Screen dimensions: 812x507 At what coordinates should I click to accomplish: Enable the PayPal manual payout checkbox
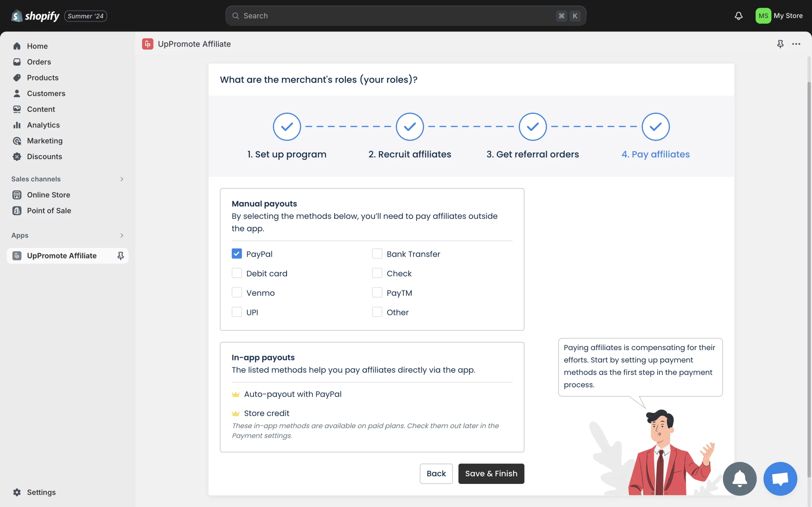[237, 253]
